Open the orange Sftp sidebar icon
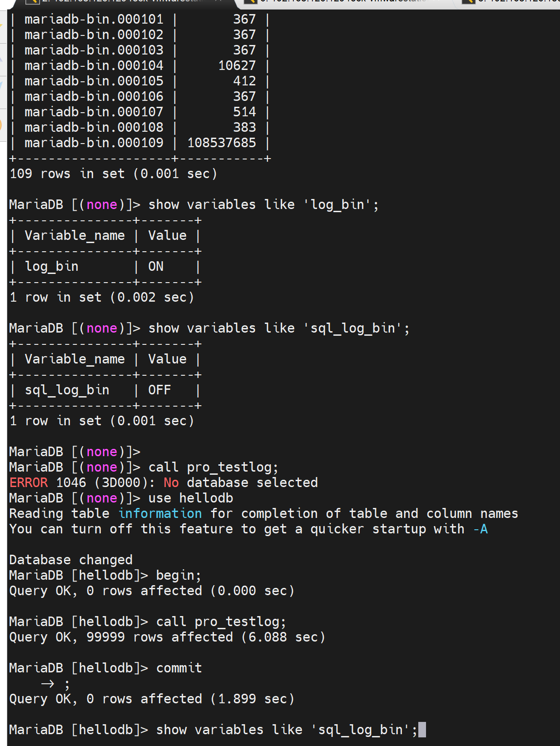560x746 pixels. (x=2, y=125)
